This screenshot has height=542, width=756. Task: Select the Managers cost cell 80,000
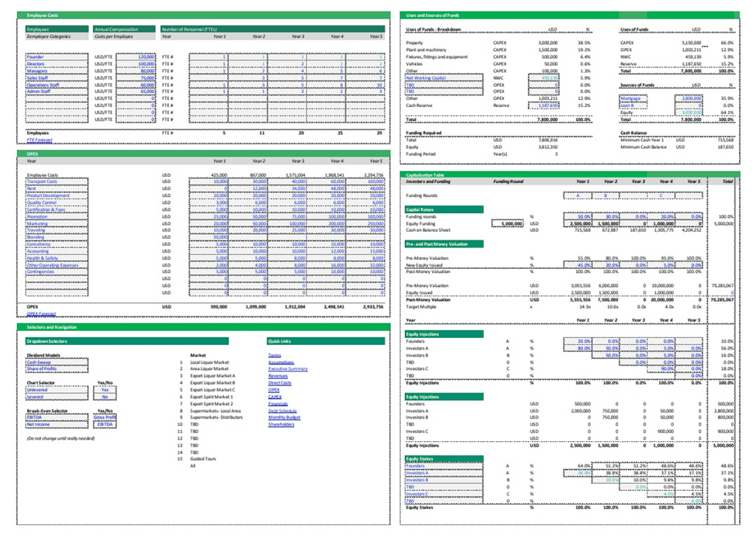(136, 71)
